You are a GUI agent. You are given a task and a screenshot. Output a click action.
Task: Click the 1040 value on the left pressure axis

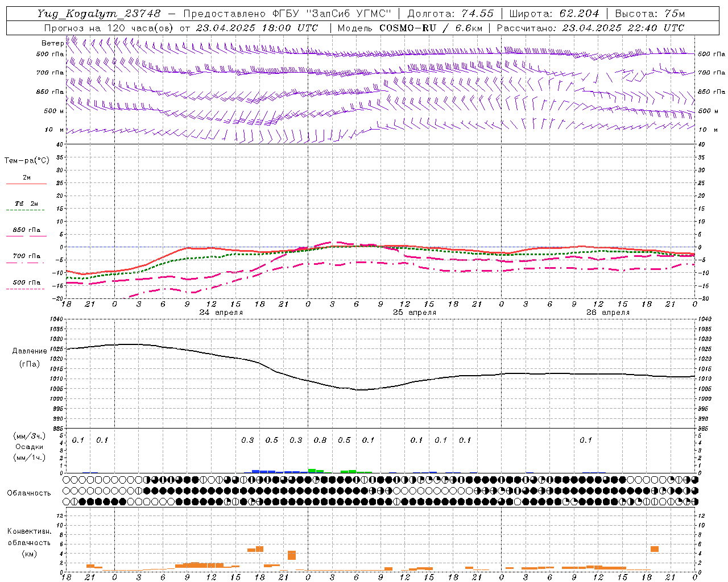pyautogui.click(x=56, y=319)
